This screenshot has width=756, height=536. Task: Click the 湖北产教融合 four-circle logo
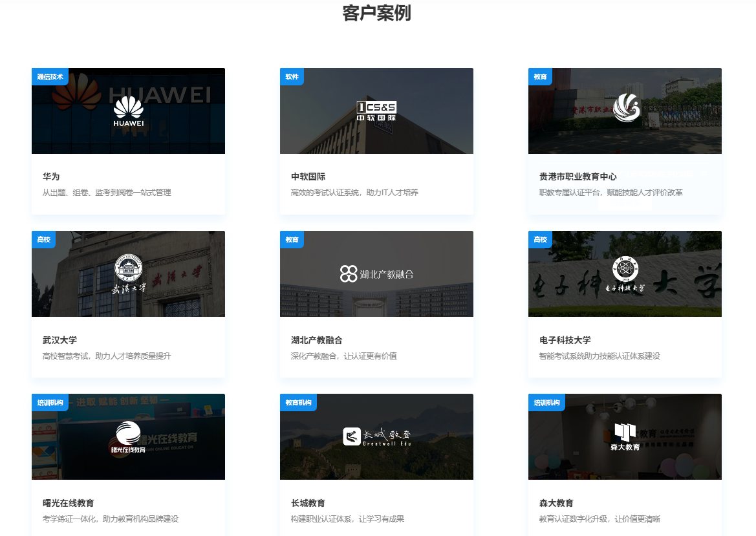tap(349, 273)
